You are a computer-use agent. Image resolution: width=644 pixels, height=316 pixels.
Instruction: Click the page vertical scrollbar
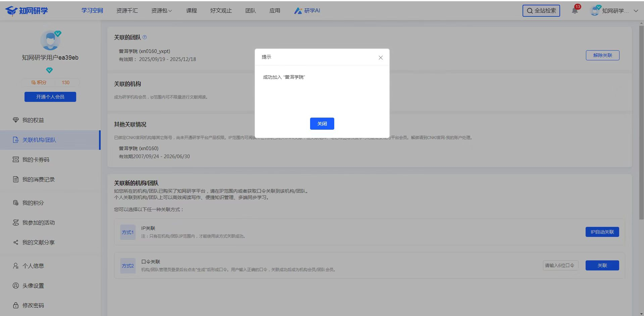click(x=641, y=134)
